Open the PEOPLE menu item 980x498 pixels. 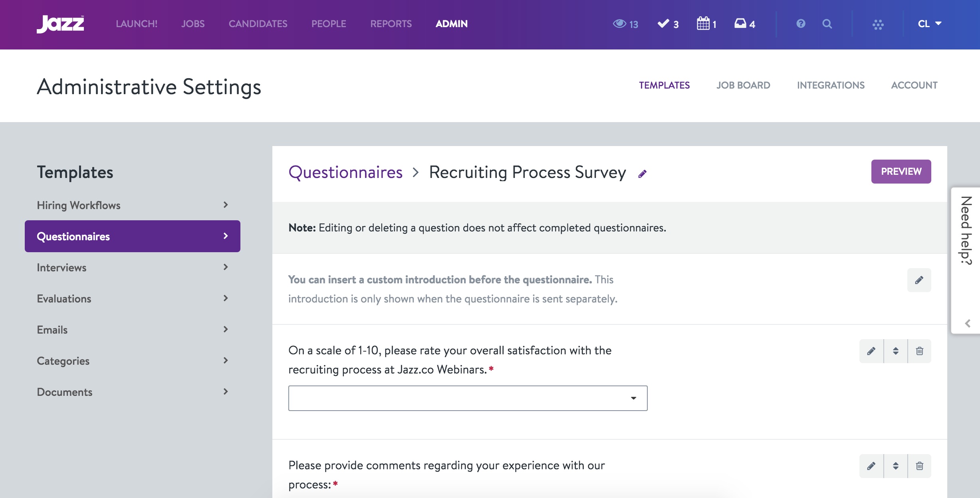click(329, 24)
